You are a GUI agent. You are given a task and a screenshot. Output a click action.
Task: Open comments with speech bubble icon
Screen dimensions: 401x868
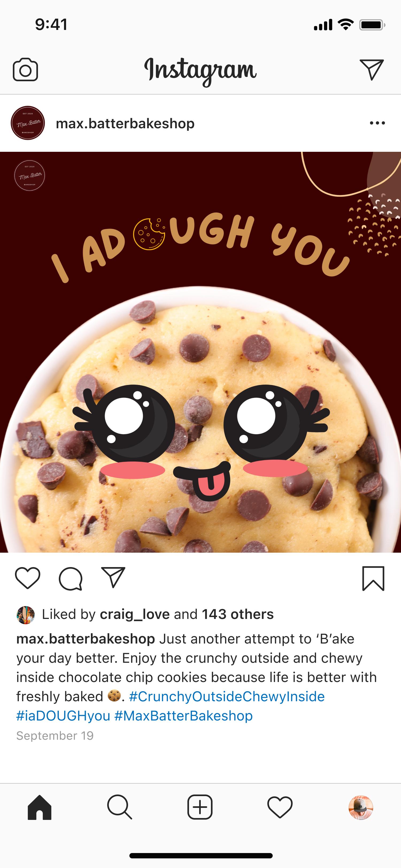tap(70, 579)
